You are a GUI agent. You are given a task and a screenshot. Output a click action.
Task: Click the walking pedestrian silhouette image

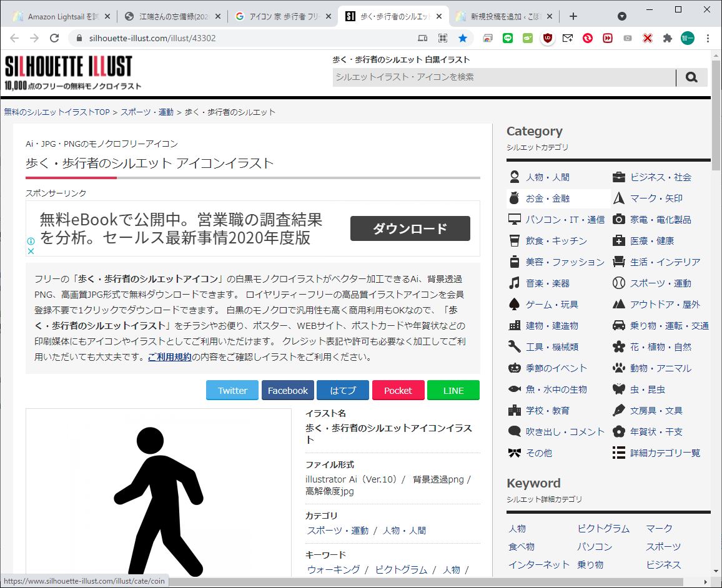(159, 499)
